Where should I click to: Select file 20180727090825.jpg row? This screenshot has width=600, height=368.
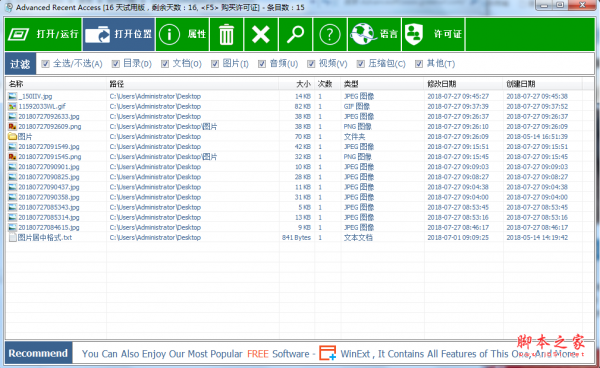point(300,177)
